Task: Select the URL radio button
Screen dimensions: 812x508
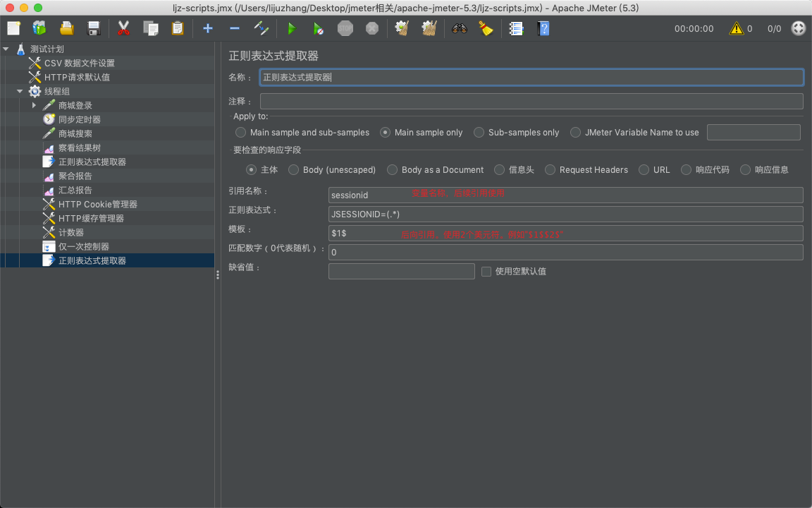Action: pos(644,169)
